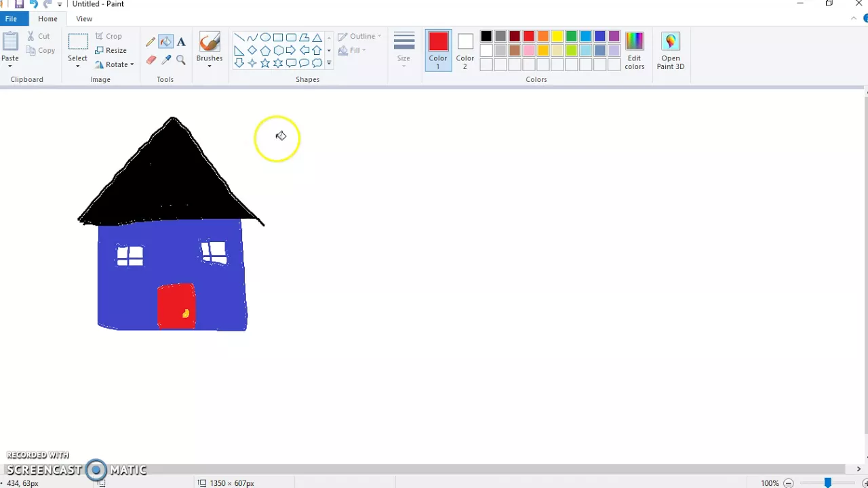Click the Crop button

108,37
